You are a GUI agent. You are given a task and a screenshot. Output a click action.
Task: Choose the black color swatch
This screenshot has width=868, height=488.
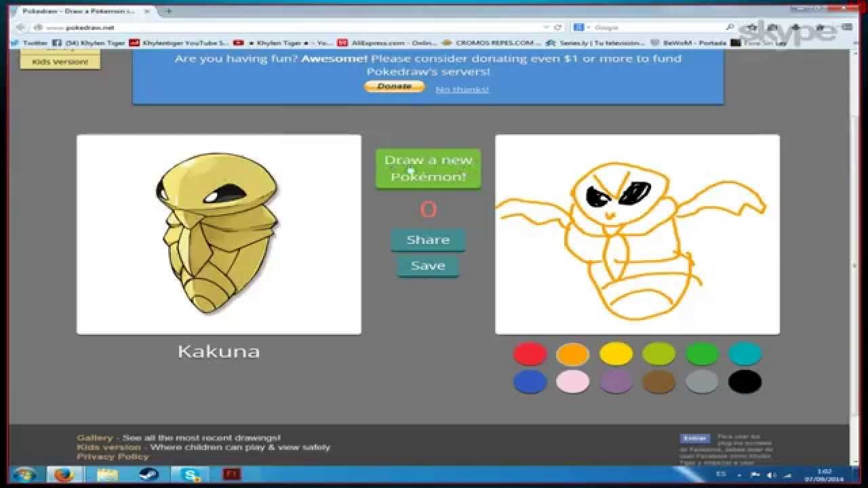[745, 382]
